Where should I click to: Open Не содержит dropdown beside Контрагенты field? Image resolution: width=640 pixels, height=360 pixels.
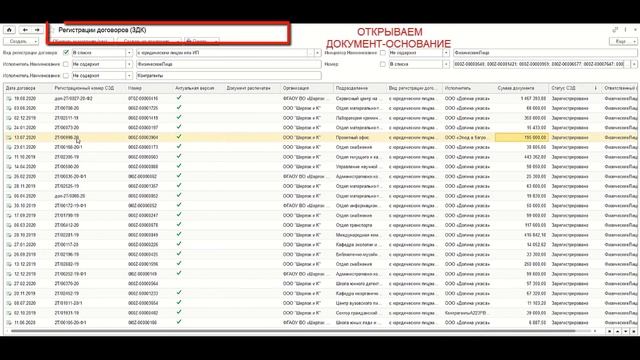129,76
